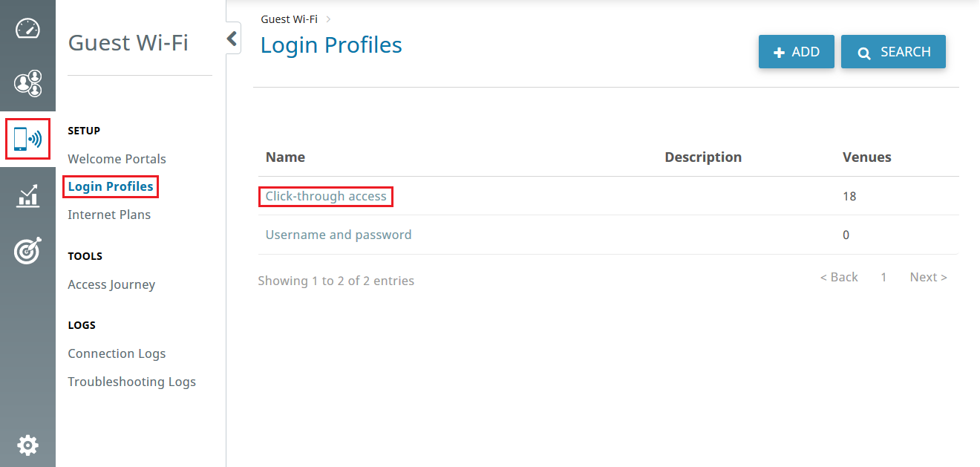This screenshot has width=980, height=467.
Task: Sort by the Venues column header
Action: [867, 157]
